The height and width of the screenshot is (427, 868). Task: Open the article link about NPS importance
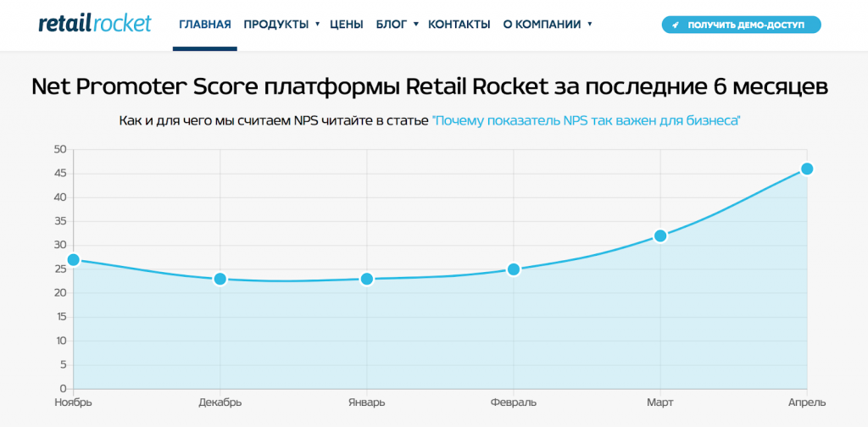pyautogui.click(x=587, y=120)
